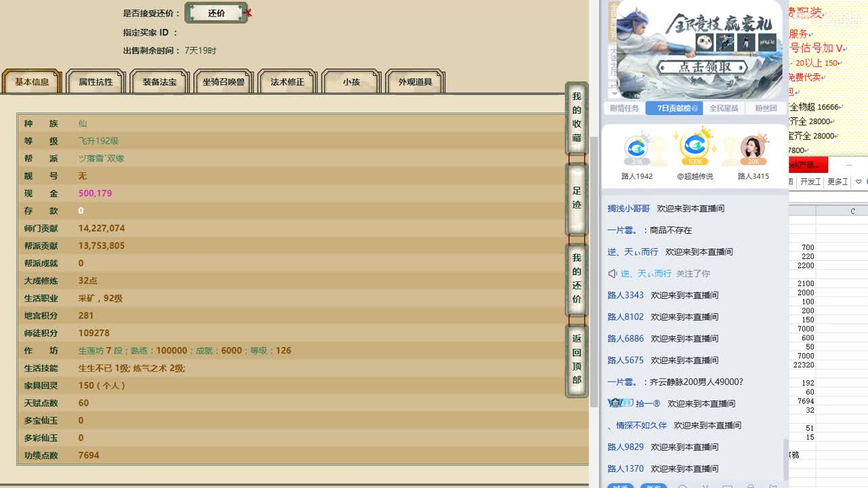
Task: Open the 粉丝团 tab
Action: coord(766,108)
